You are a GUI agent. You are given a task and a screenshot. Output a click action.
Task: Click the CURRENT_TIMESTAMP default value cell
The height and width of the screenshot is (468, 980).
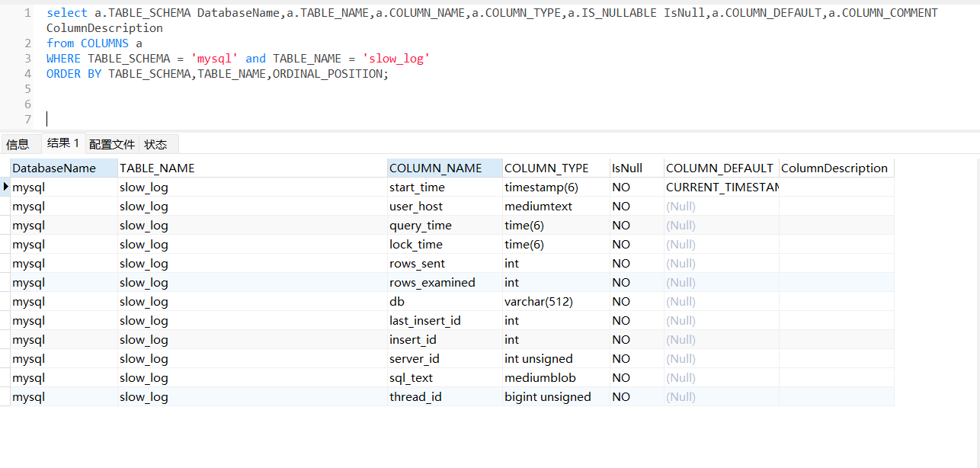[x=722, y=188]
